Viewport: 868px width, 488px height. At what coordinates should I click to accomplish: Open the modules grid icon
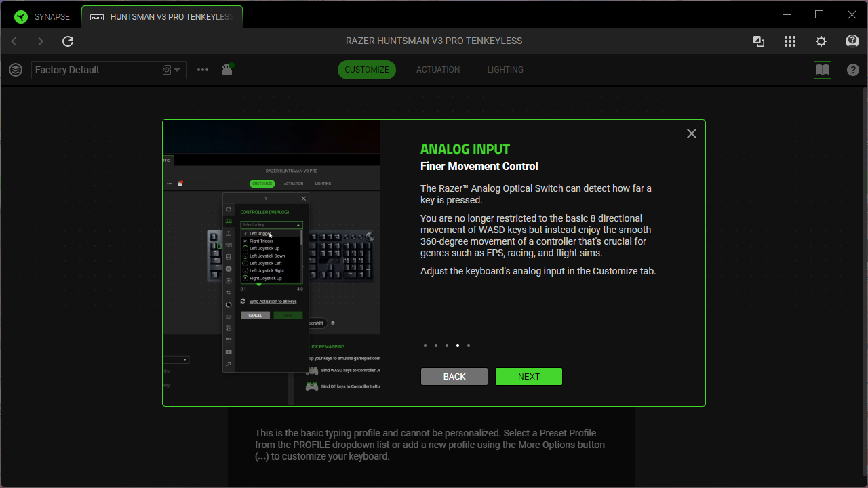(x=790, y=41)
